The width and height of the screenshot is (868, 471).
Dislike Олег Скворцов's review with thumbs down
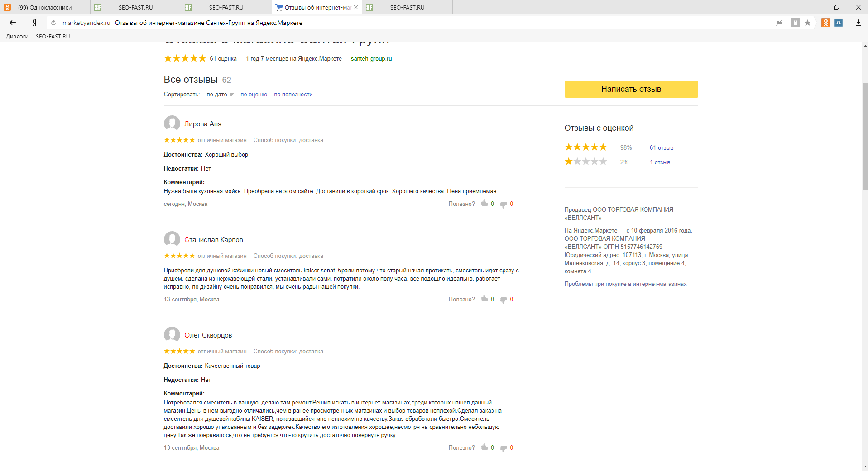click(x=504, y=448)
